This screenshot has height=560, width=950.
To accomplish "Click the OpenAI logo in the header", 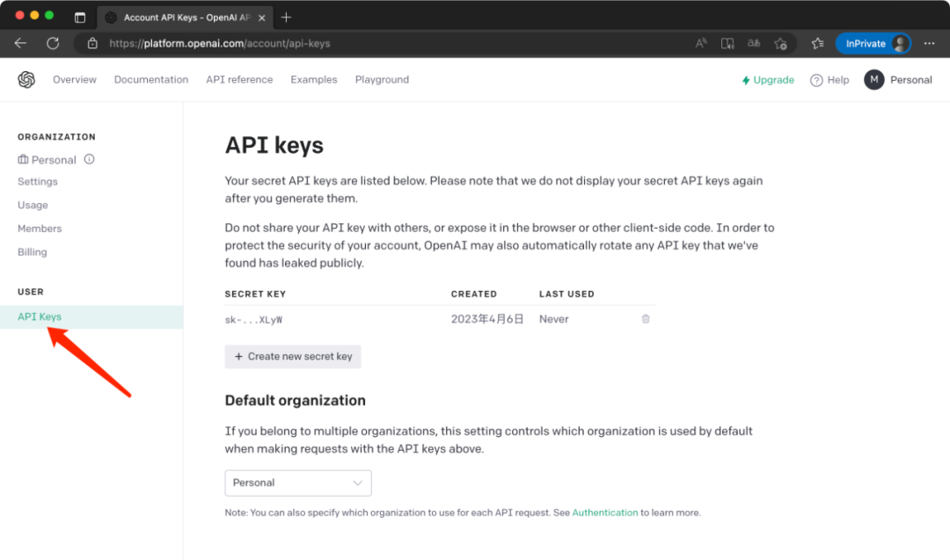I will click(26, 80).
